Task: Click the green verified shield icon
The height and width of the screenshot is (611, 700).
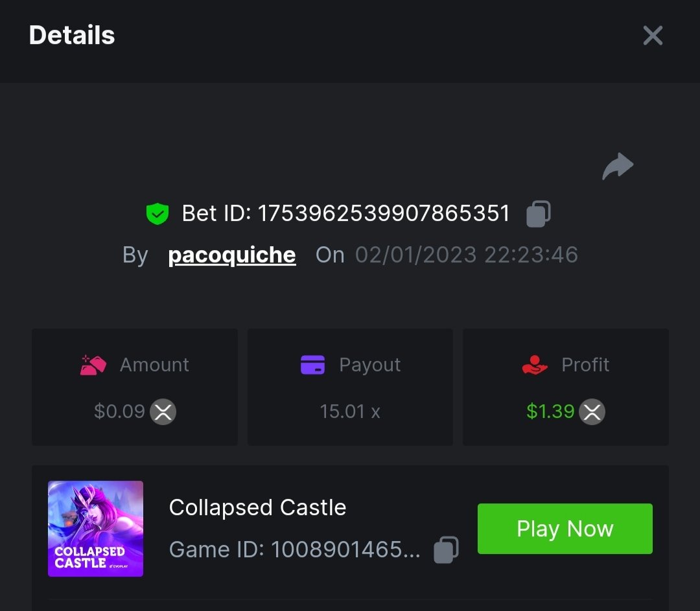Action: point(157,214)
